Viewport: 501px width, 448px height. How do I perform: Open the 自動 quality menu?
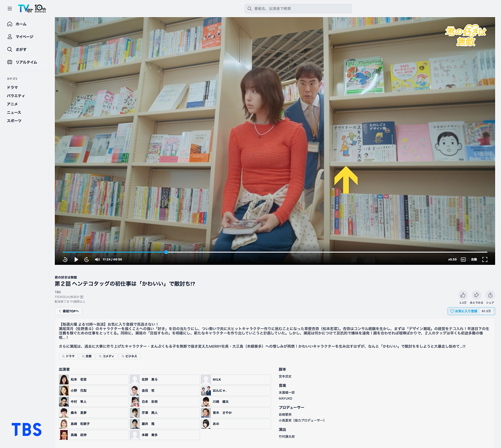click(474, 259)
